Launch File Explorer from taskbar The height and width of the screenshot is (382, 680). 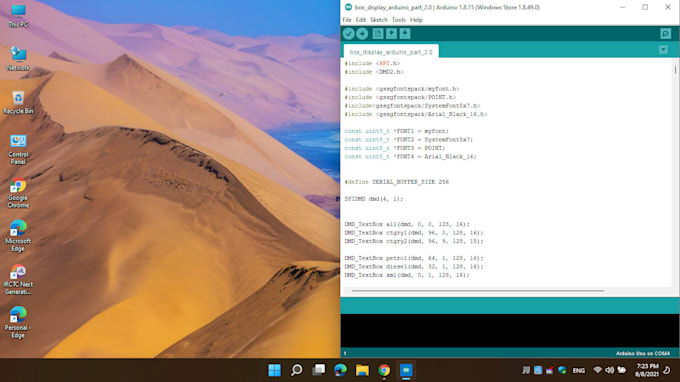[x=362, y=370]
